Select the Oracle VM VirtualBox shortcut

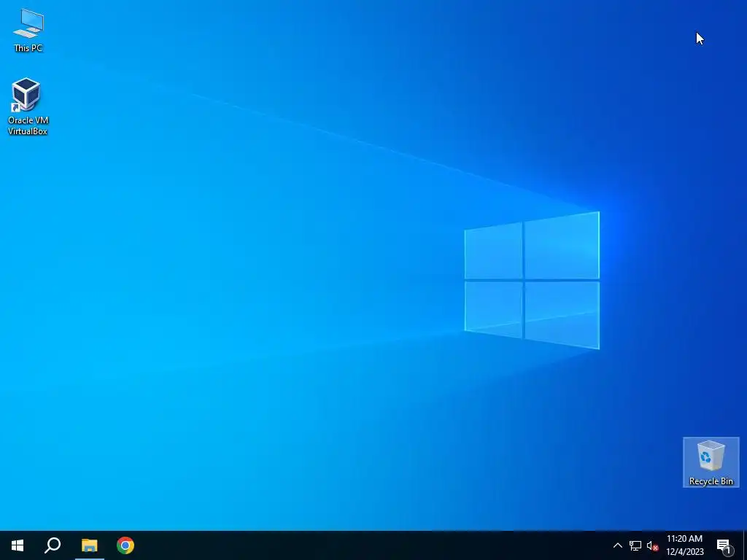click(x=28, y=106)
